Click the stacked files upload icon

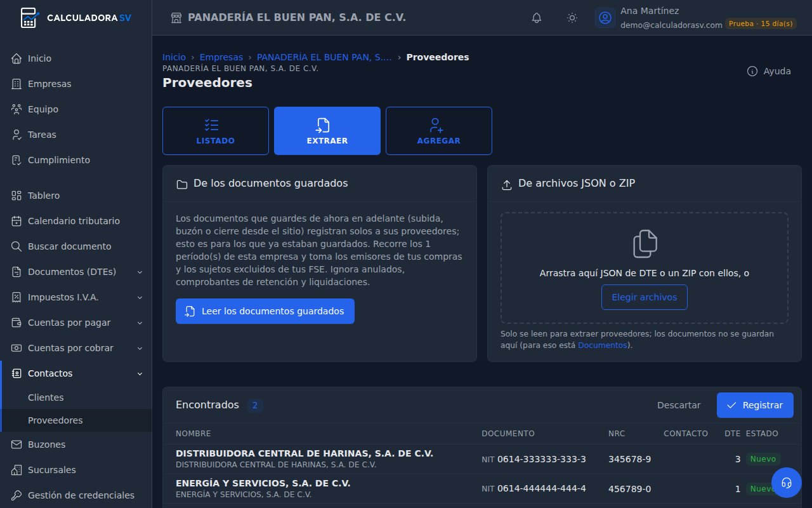[x=645, y=244]
